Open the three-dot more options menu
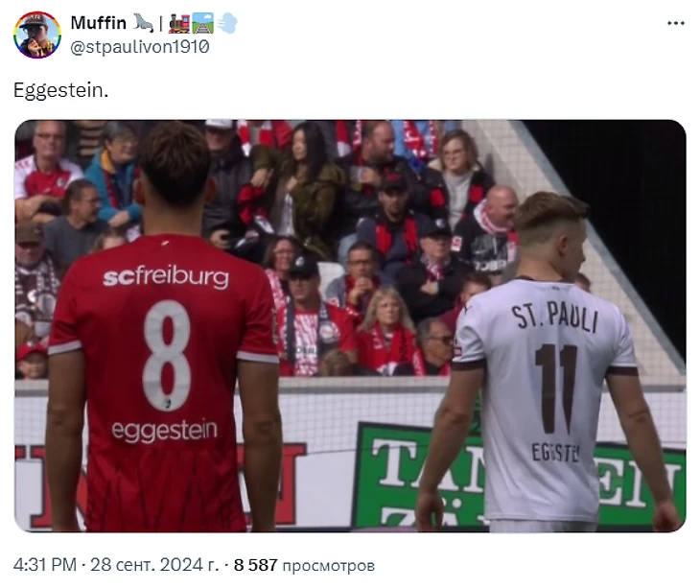 pos(676,23)
